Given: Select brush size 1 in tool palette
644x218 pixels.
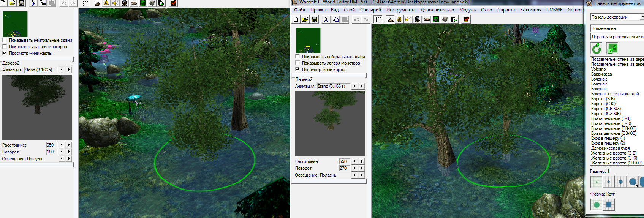Looking at the screenshot, I should click(597, 182).
